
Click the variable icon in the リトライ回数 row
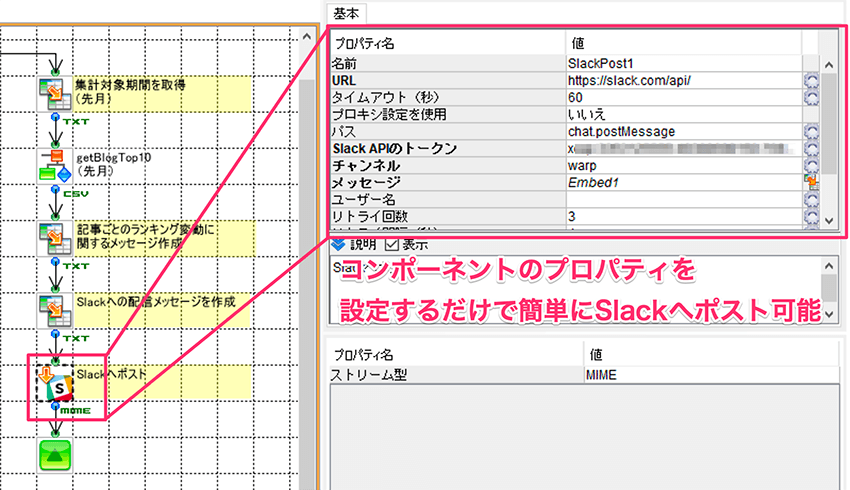(811, 217)
